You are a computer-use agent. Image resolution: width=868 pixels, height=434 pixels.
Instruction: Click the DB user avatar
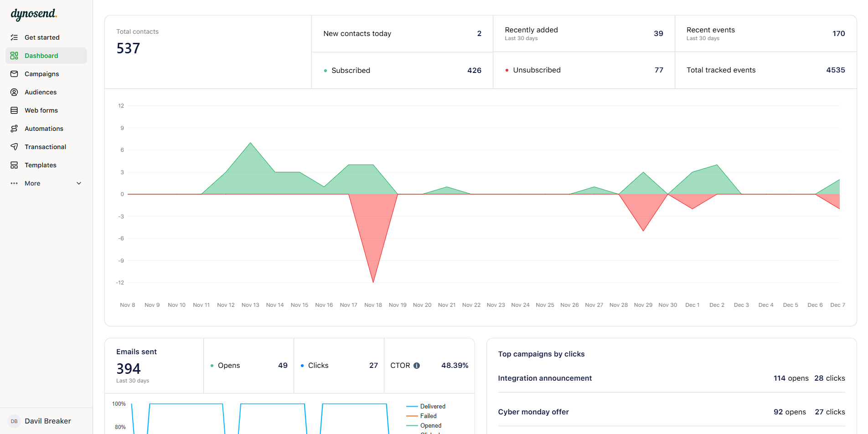click(x=14, y=421)
